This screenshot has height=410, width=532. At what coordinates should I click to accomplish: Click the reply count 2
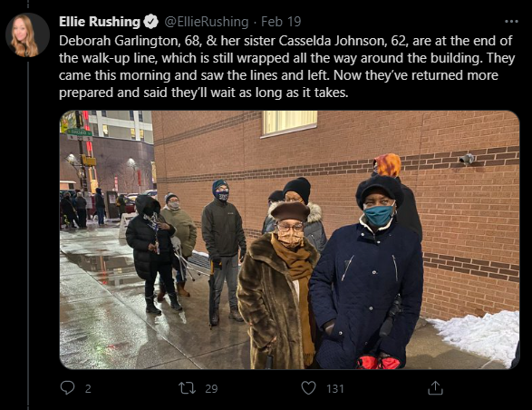pyautogui.click(x=88, y=388)
